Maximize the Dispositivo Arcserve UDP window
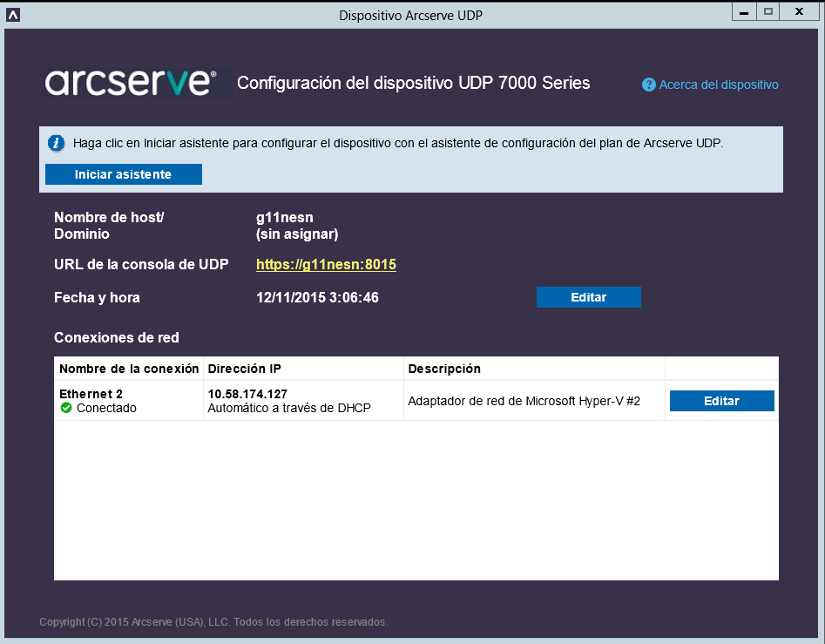The height and width of the screenshot is (644, 825). tap(768, 11)
